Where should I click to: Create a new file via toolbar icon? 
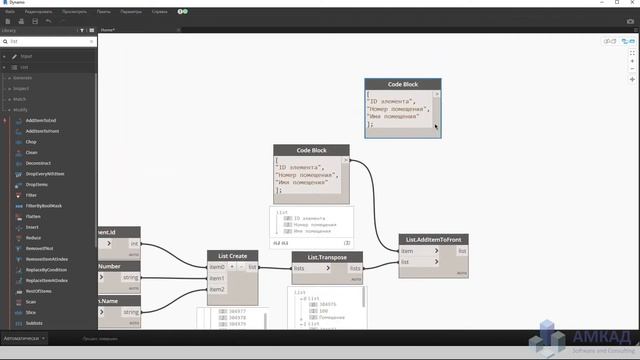[x=8, y=21]
